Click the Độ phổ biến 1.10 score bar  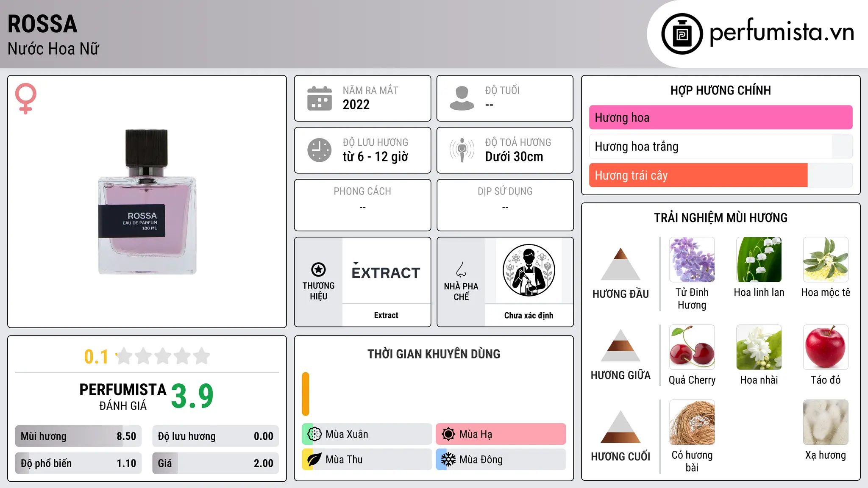(x=78, y=463)
